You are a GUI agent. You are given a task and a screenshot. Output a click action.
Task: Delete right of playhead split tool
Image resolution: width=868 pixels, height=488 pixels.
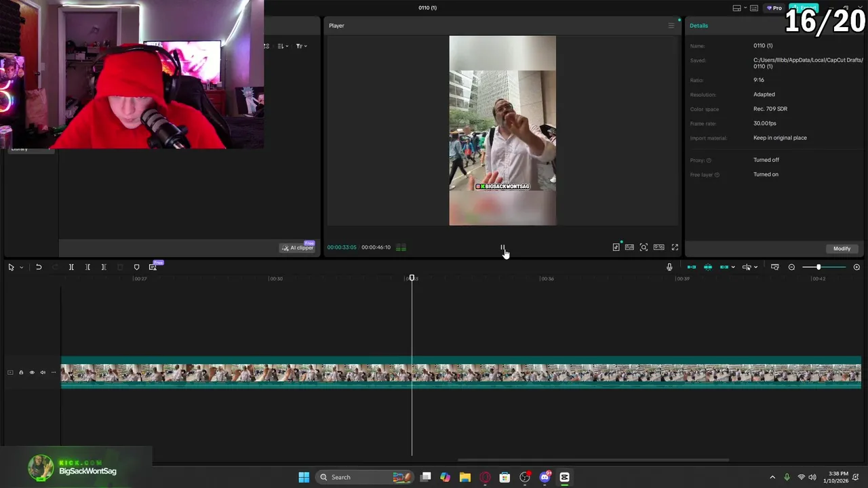(104, 267)
